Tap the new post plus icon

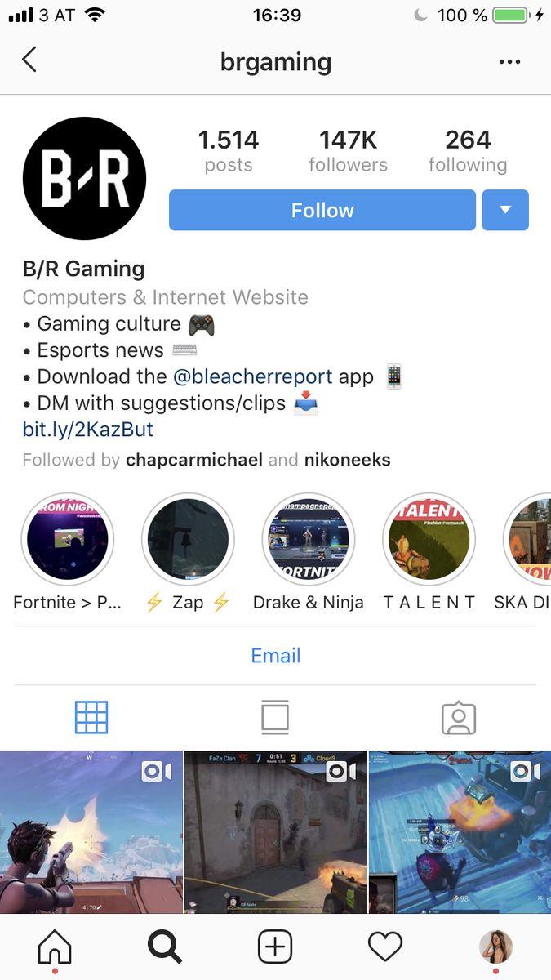275,947
